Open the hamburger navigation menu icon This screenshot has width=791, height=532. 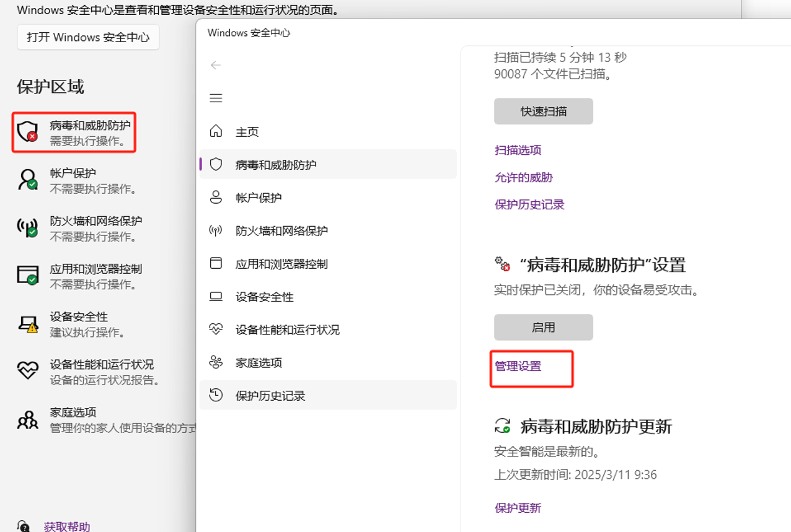point(216,98)
